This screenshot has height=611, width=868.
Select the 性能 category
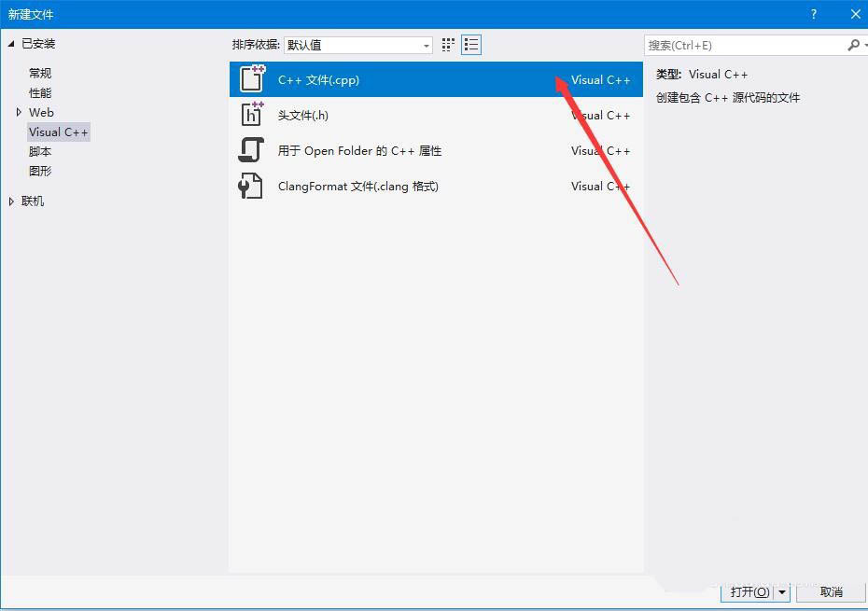(40, 93)
